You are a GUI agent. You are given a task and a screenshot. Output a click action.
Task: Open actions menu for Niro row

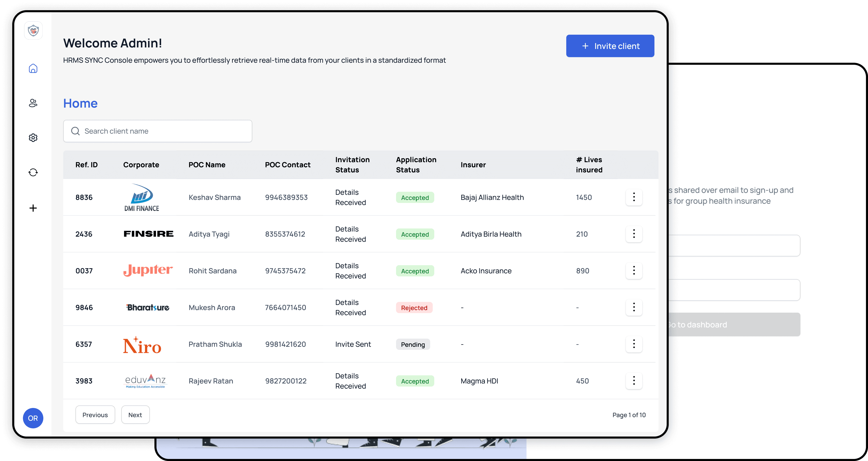click(634, 344)
